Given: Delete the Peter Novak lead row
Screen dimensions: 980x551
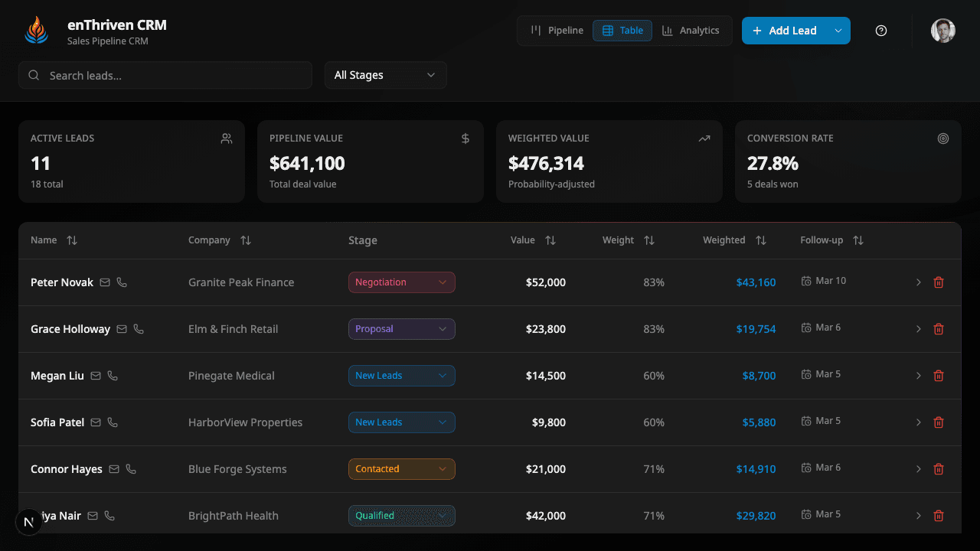Looking at the screenshot, I should point(939,282).
